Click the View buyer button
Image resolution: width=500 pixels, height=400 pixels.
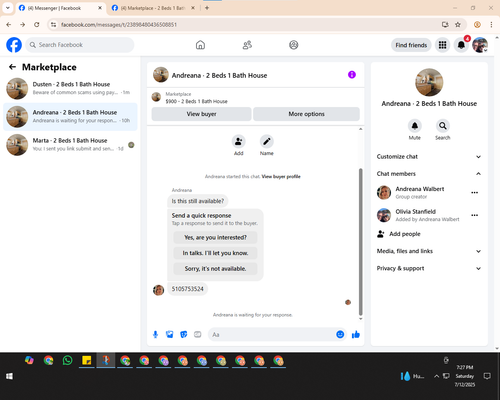tap(201, 114)
